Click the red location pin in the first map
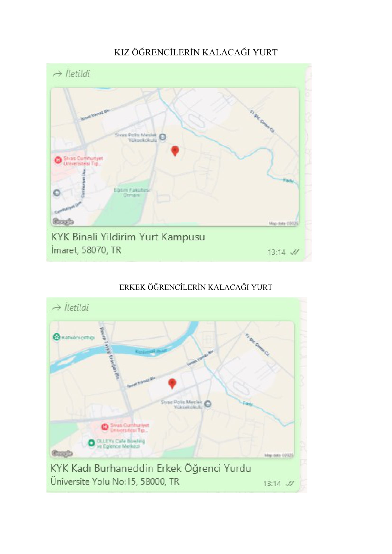This screenshot has height=554, width=392. 175,151
